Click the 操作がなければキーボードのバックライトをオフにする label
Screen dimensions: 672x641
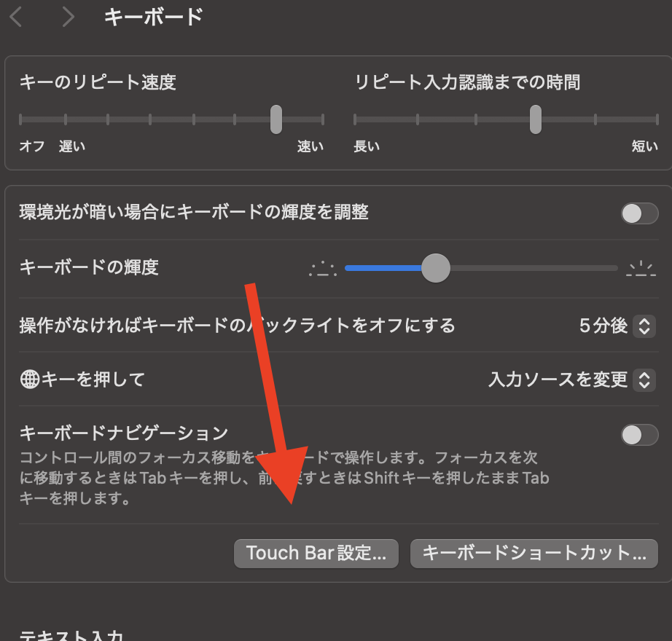click(237, 325)
